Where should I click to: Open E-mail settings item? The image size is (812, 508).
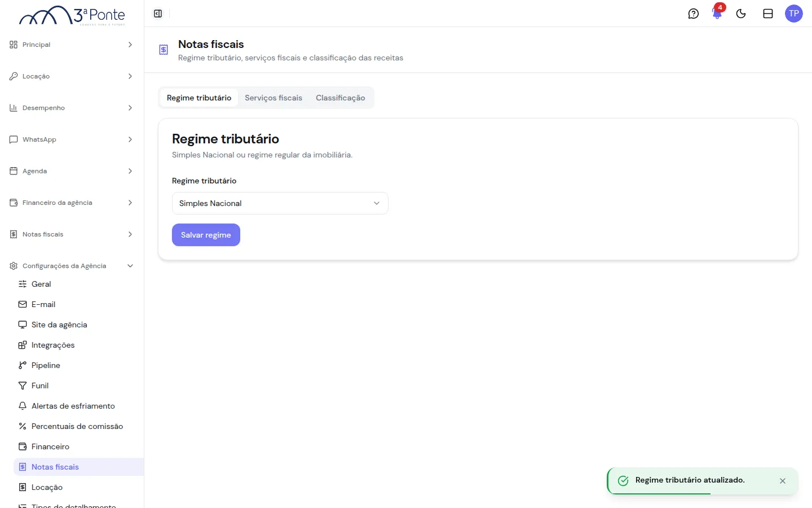(x=78, y=304)
